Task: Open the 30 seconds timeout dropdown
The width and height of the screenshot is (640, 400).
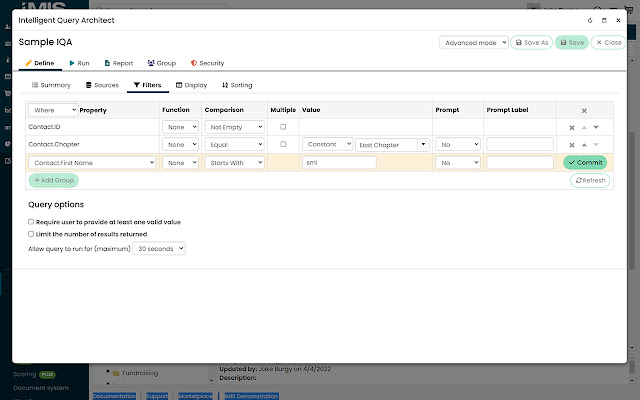Action: click(x=159, y=249)
